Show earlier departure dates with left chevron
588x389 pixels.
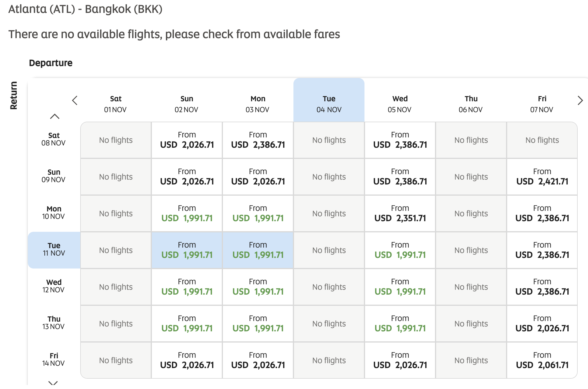click(75, 100)
